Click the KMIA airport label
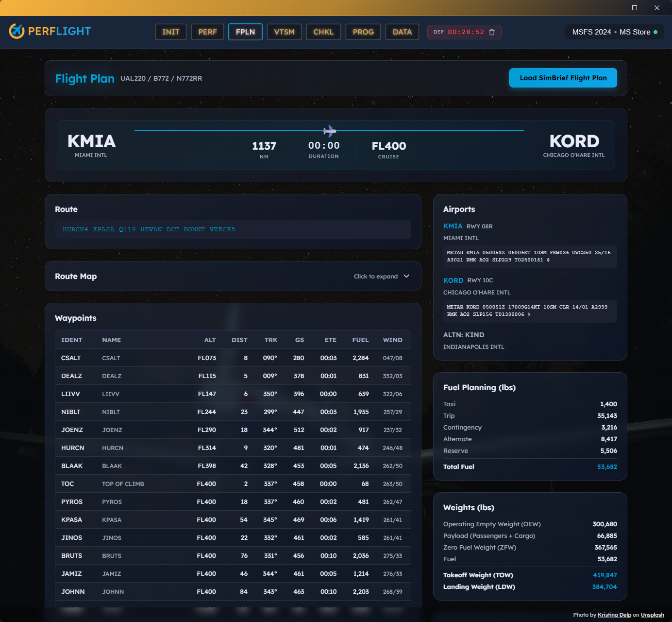 tap(453, 226)
